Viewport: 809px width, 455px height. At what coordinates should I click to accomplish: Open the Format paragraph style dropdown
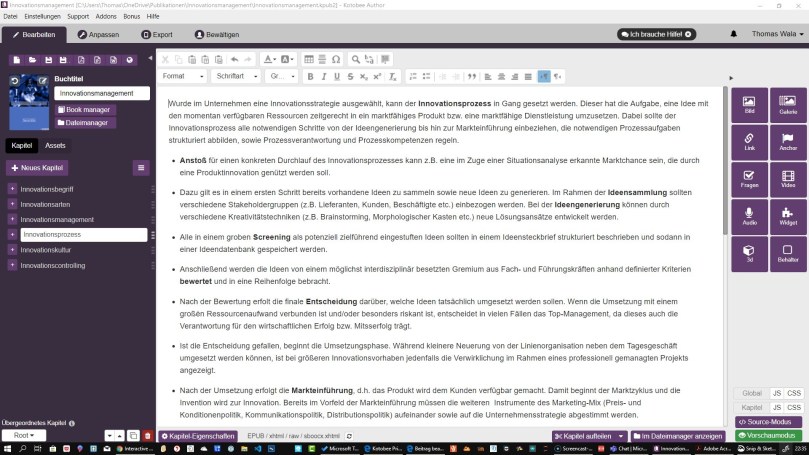click(183, 76)
